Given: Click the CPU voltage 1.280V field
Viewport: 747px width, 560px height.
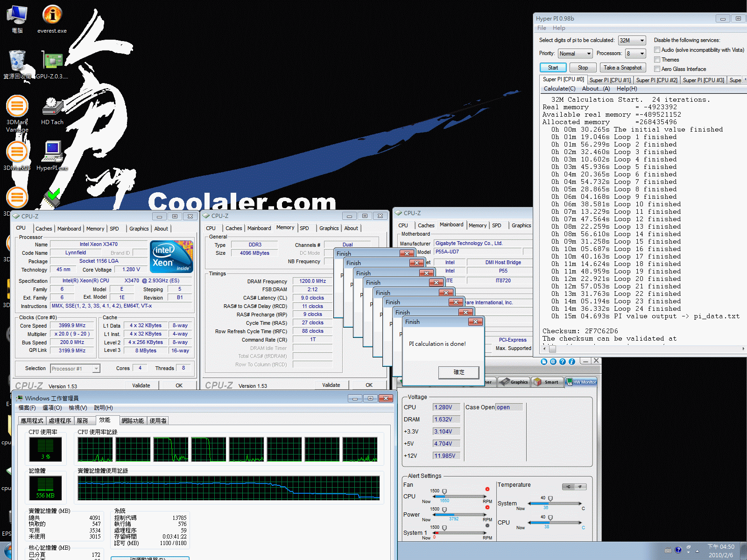Looking at the screenshot, I should click(x=446, y=407).
